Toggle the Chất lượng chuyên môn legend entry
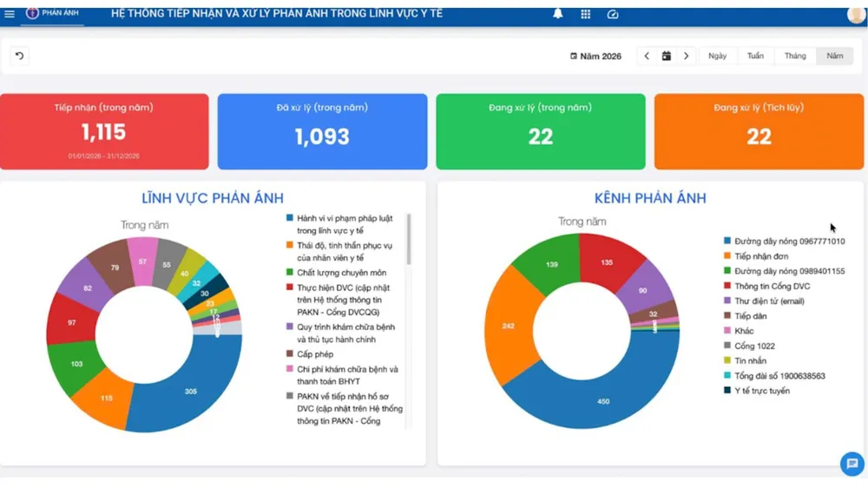Screen dimensions: 868x488 pyautogui.click(x=336, y=273)
